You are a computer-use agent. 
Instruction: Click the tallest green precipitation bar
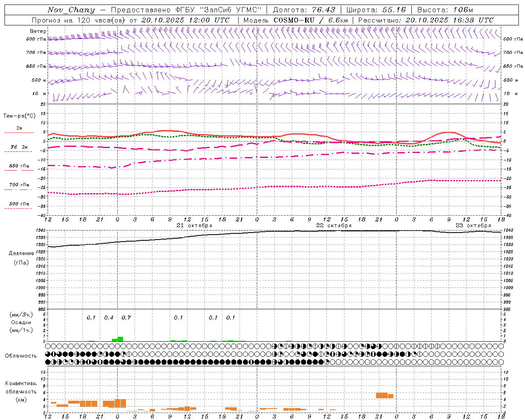[120, 339]
